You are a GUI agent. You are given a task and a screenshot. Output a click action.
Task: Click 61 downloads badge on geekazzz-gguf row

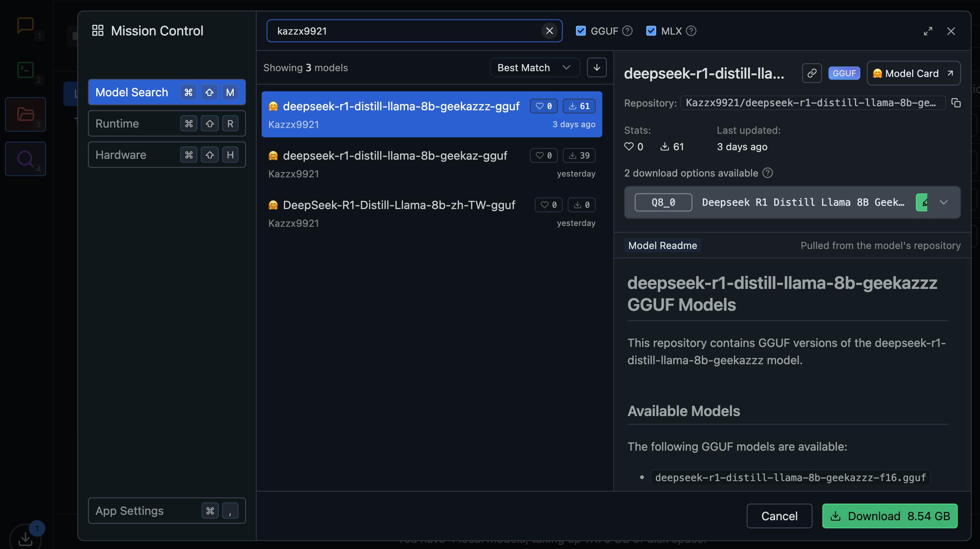coord(579,106)
